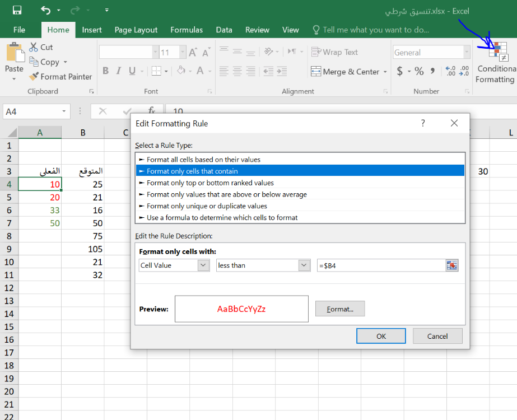Image resolution: width=517 pixels, height=420 pixels.
Task: Open the Formulas ribbon tab
Action: coord(187,30)
